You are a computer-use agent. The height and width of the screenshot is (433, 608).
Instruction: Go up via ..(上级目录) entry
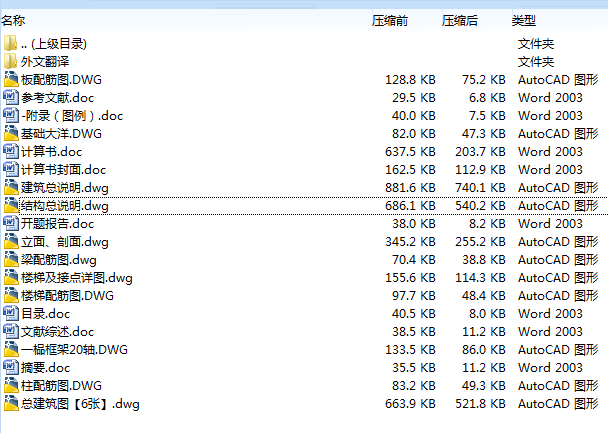coord(53,43)
